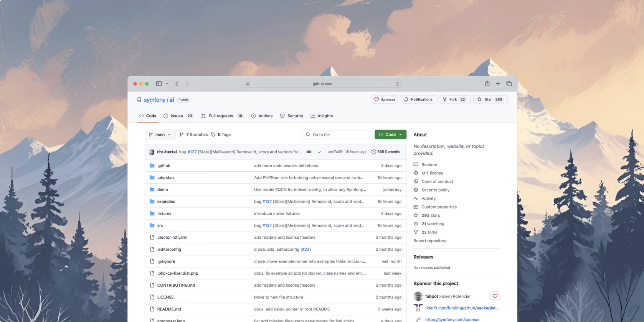View the 0 Tags link
644x322 pixels.
click(221, 135)
